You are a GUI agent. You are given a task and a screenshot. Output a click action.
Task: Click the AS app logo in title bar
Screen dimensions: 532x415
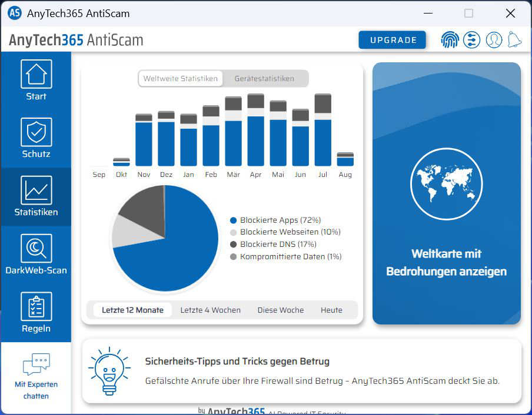[15, 13]
